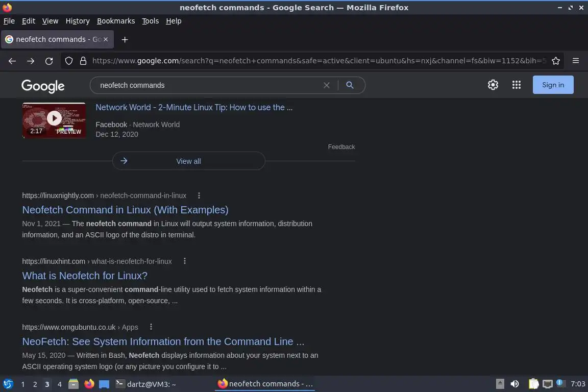This screenshot has width=588, height=392.
Task: Open the network status tray icon
Action: pyautogui.click(x=548, y=384)
